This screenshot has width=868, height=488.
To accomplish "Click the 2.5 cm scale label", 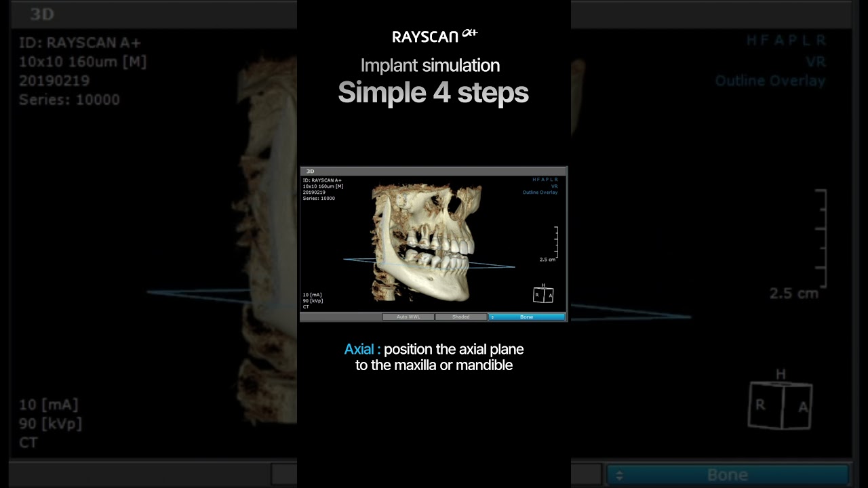I will (x=547, y=260).
